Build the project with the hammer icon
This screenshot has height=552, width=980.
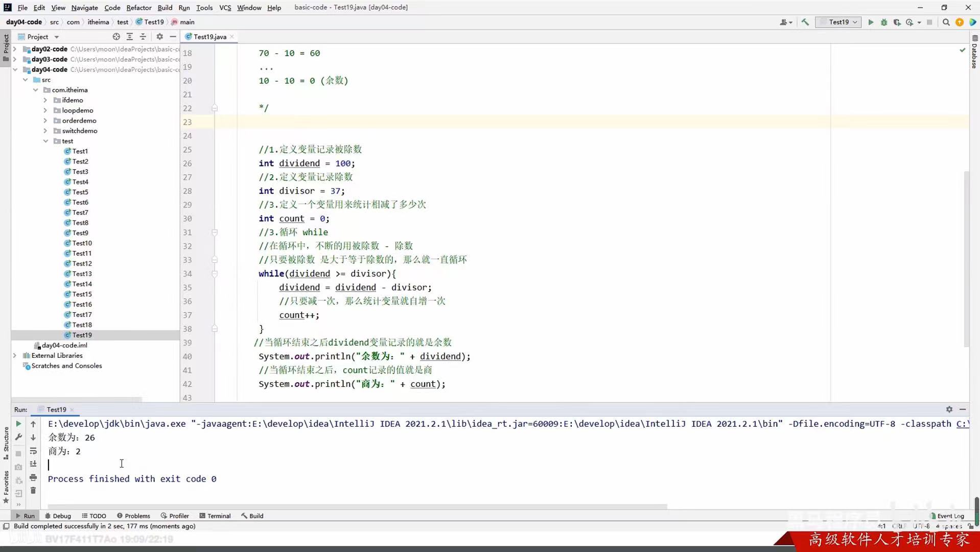pyautogui.click(x=805, y=22)
